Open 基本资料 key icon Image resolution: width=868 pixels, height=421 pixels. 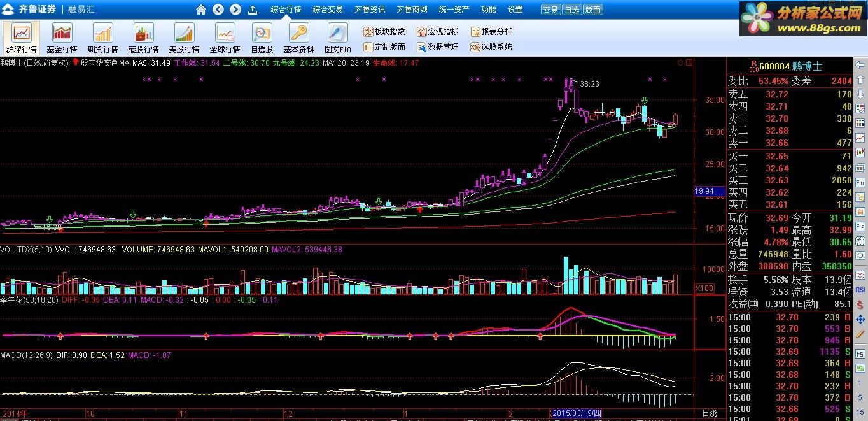(x=298, y=38)
